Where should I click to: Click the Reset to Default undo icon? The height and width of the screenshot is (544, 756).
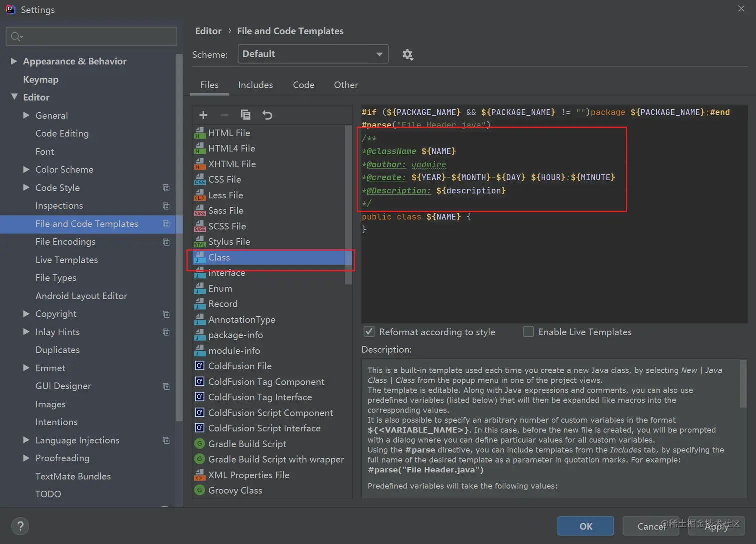click(x=267, y=115)
